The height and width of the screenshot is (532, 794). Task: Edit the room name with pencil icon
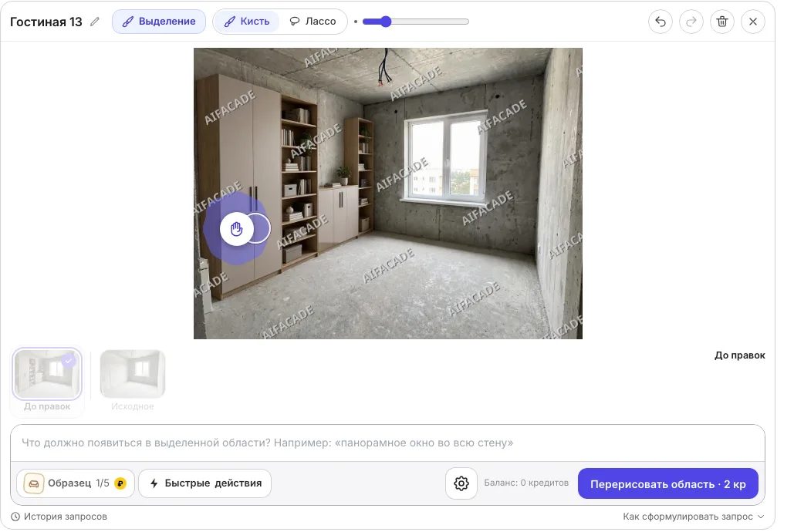pos(95,22)
